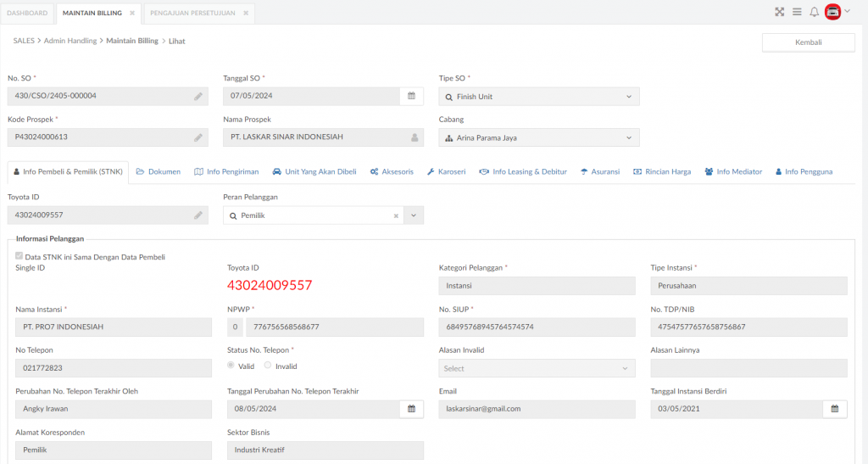Image resolution: width=868 pixels, height=464 pixels.
Task: Click the branch icon in Cabang field
Action: [x=449, y=138]
